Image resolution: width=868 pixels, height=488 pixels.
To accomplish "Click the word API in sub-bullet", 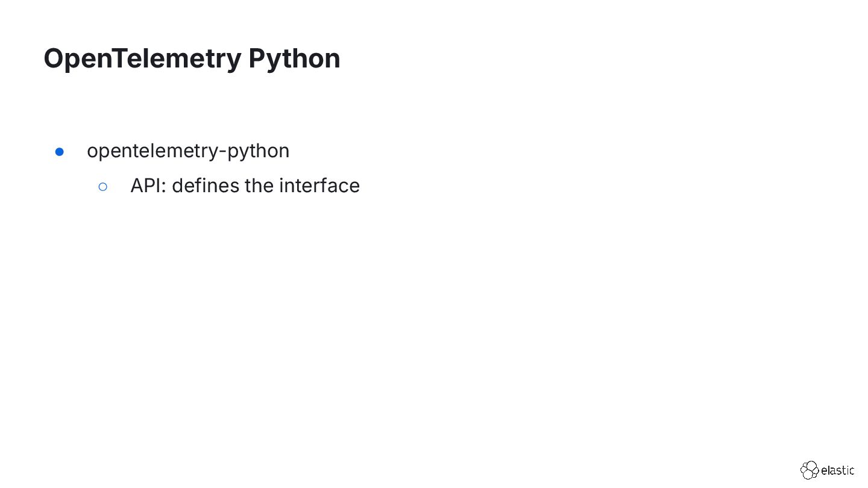I will (x=145, y=186).
